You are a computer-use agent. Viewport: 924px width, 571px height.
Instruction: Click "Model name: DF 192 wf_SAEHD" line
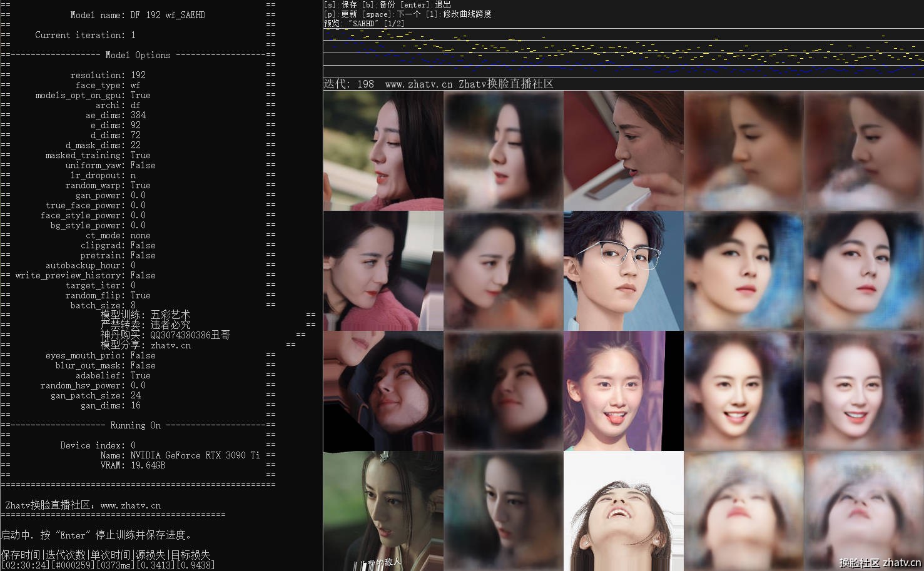tap(138, 15)
